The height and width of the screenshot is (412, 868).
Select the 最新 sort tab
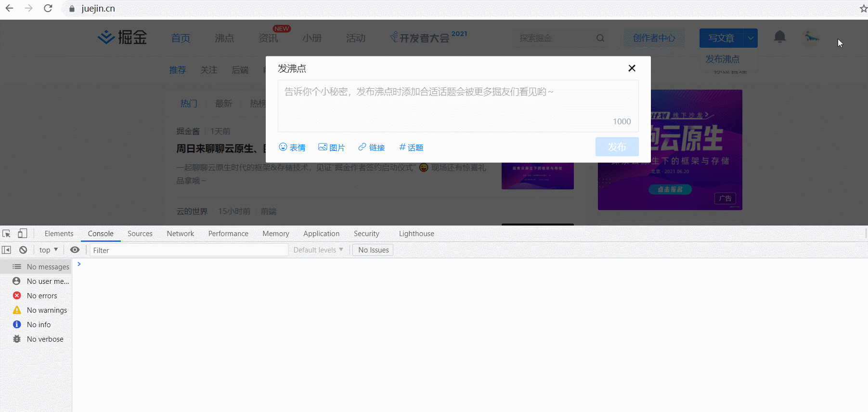pyautogui.click(x=223, y=104)
